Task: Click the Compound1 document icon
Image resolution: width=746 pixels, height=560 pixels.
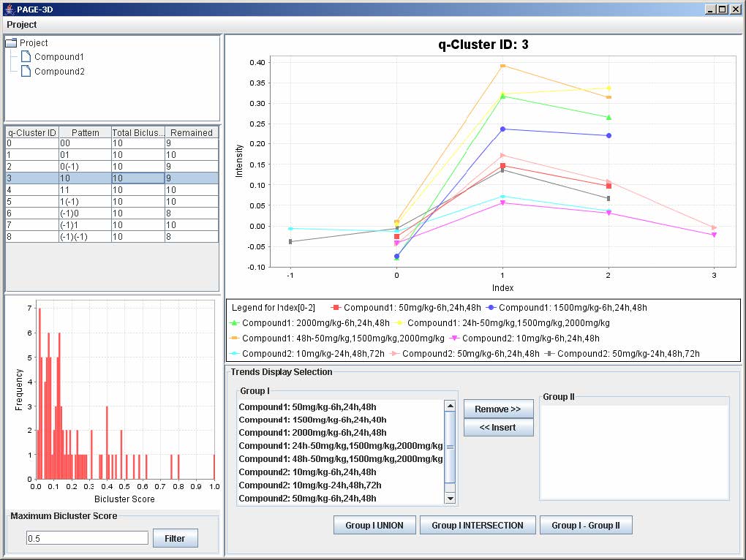Action: pos(26,57)
